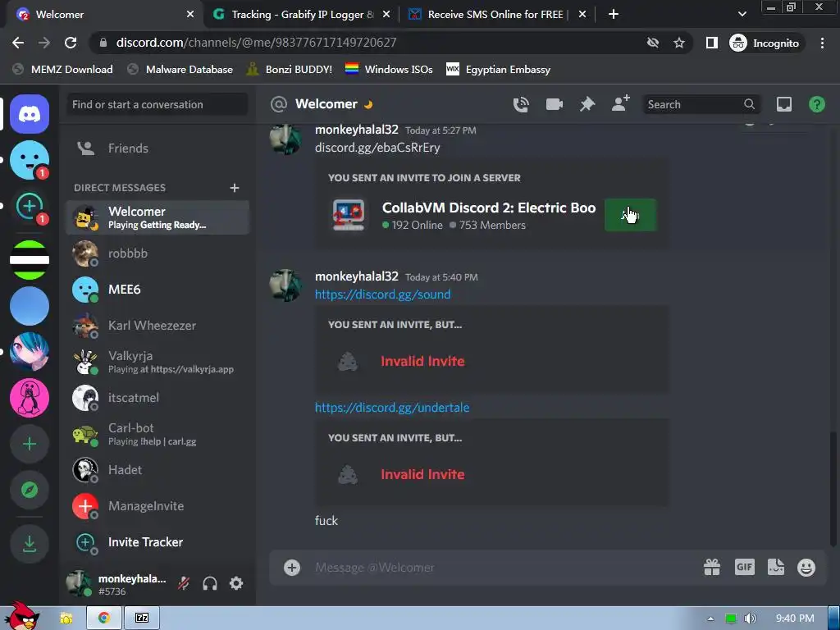The width and height of the screenshot is (840, 630).
Task: Switch to Tracking Grabify IP Logger tab
Action: pos(301,15)
